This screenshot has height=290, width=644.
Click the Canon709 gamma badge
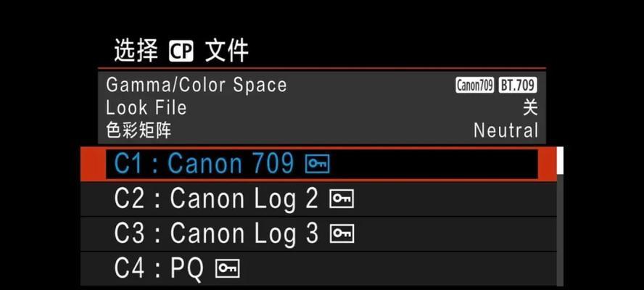pyautogui.click(x=475, y=85)
